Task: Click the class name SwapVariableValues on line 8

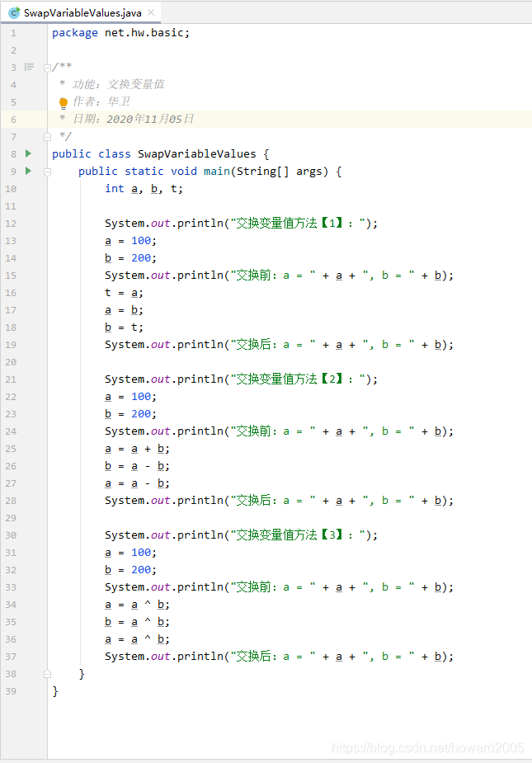Action: coord(196,153)
